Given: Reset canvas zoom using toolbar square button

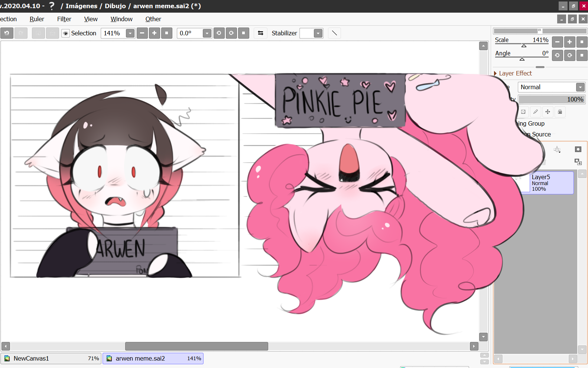Looking at the screenshot, I should 167,33.
